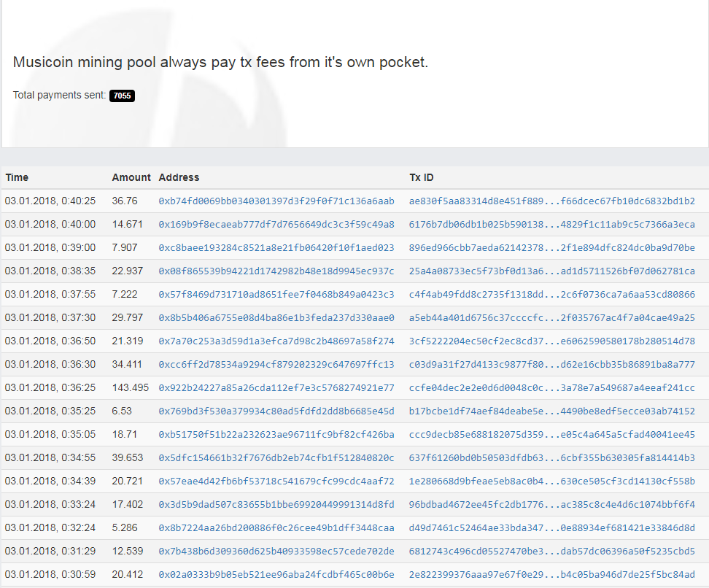
Task: Click address 0x169b9f8ecaeab777df7d7656649dc3c3f59c49a8
Action: pos(276,224)
